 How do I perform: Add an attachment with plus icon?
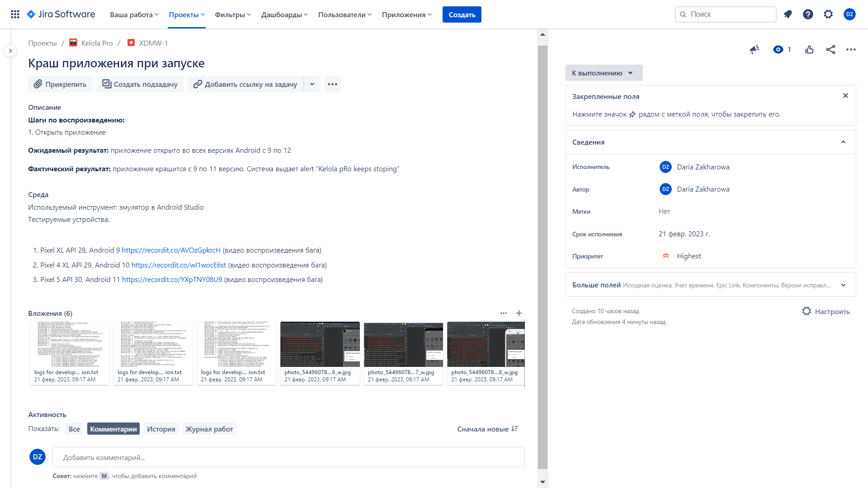(x=519, y=313)
